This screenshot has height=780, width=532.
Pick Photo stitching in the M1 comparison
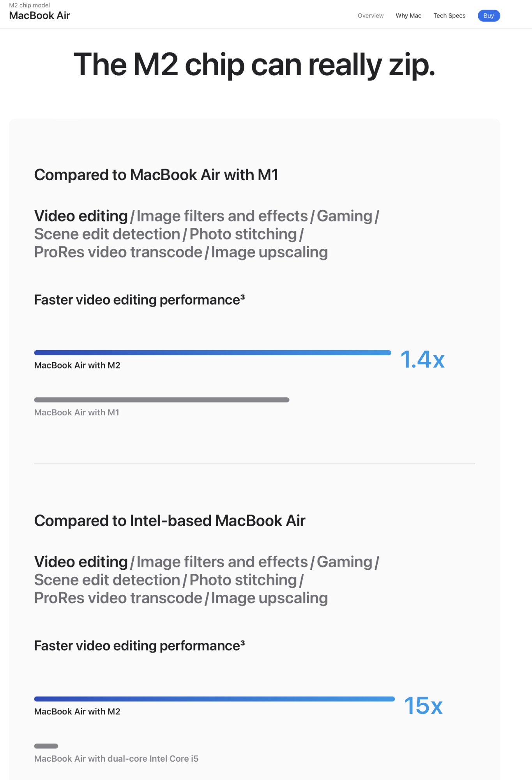(x=243, y=234)
